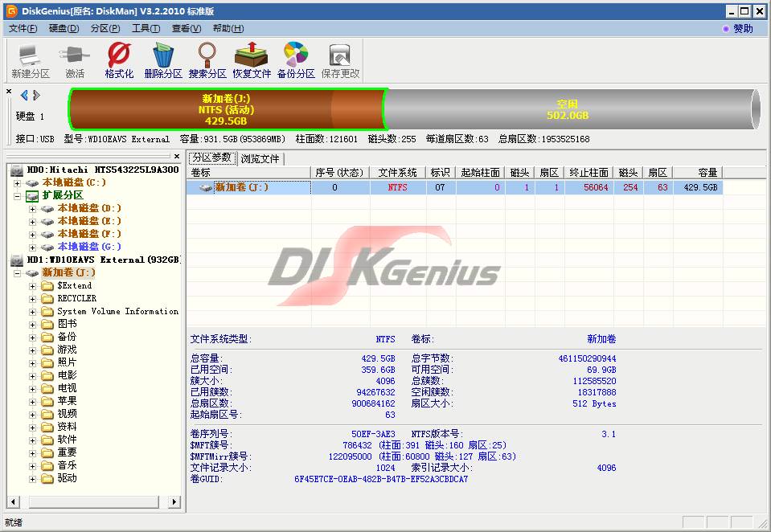The width and height of the screenshot is (771, 532).
Task: Click the 图书 folder icon
Action: pyautogui.click(x=47, y=324)
